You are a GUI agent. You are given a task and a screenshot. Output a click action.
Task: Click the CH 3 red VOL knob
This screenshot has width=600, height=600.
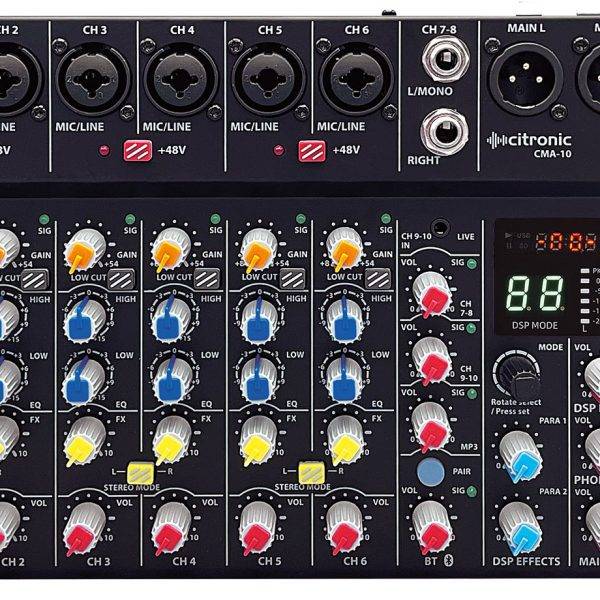(x=84, y=527)
